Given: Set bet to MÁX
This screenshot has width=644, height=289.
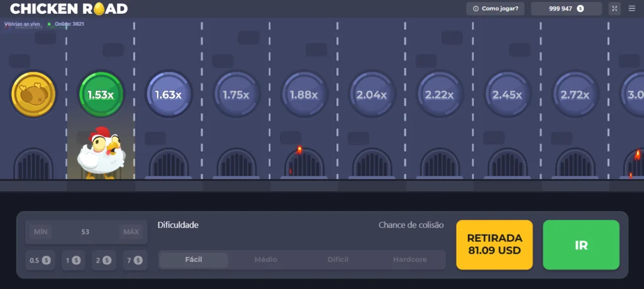Looking at the screenshot, I should (x=131, y=232).
